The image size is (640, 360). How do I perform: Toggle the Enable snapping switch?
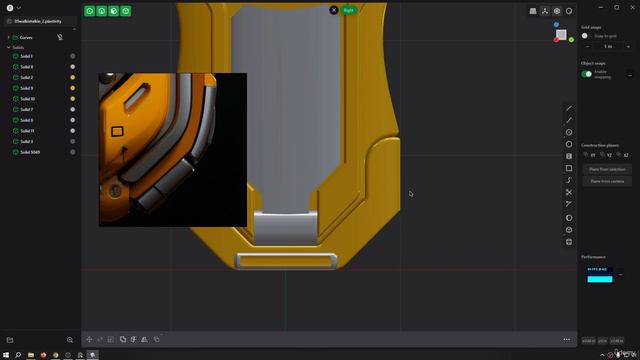click(587, 74)
